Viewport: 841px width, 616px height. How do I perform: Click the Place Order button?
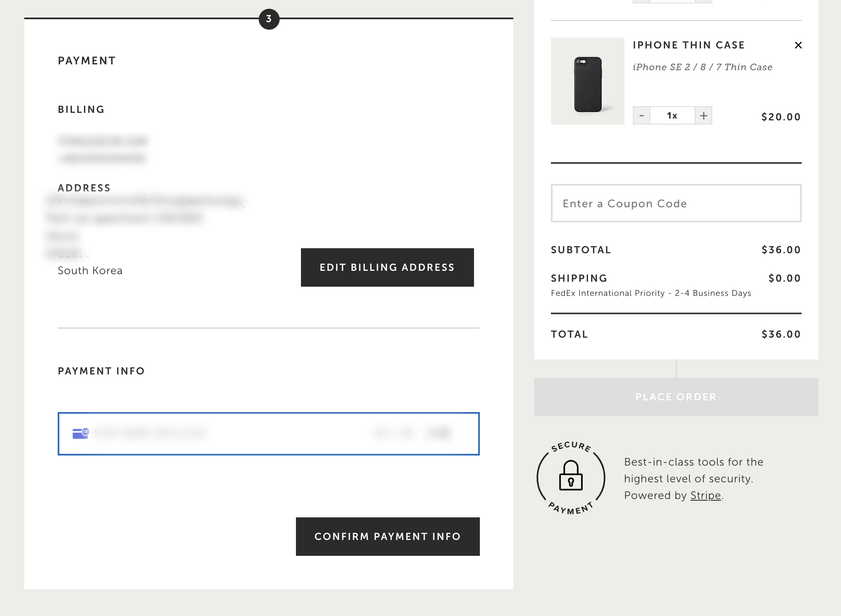676,397
